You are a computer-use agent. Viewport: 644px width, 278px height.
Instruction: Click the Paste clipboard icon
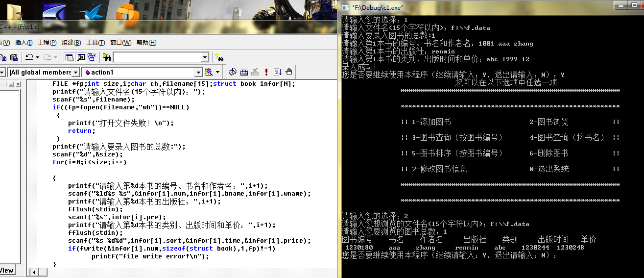click(x=14, y=57)
